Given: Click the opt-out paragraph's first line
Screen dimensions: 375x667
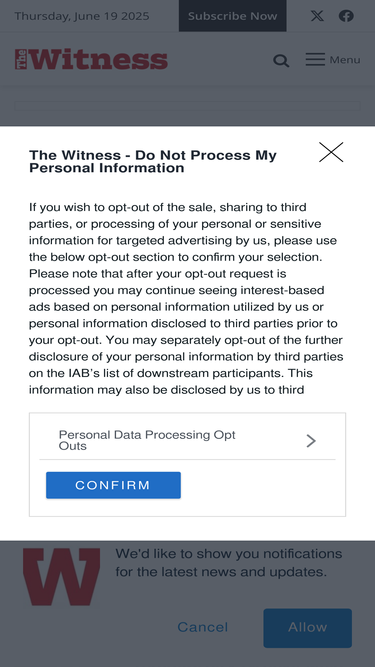Looking at the screenshot, I should pos(168,207).
